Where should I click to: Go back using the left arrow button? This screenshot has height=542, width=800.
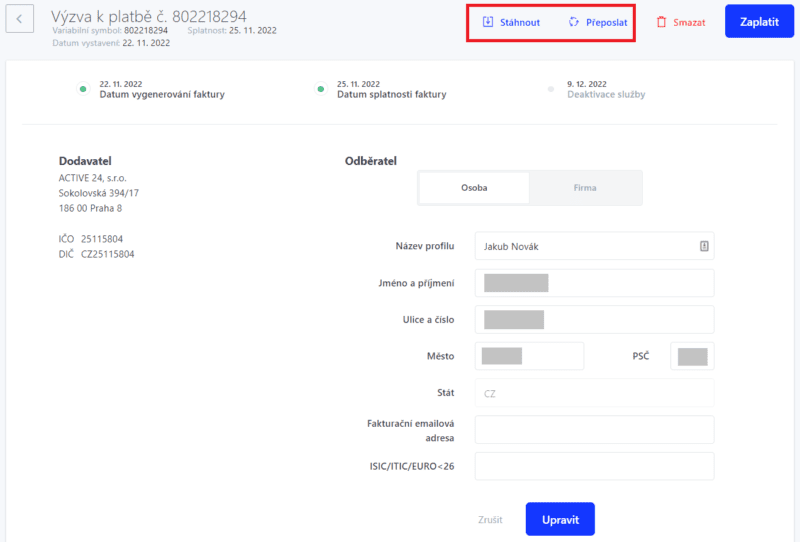click(x=19, y=19)
